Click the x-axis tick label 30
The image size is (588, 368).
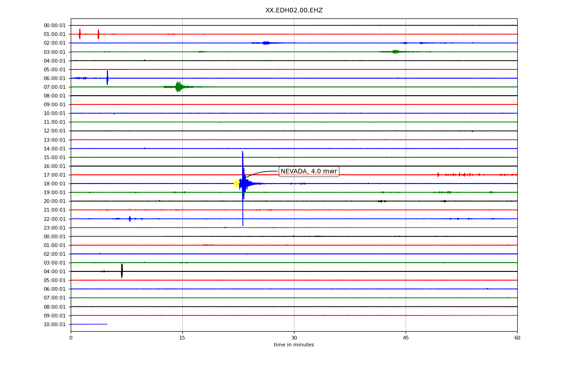(294, 338)
